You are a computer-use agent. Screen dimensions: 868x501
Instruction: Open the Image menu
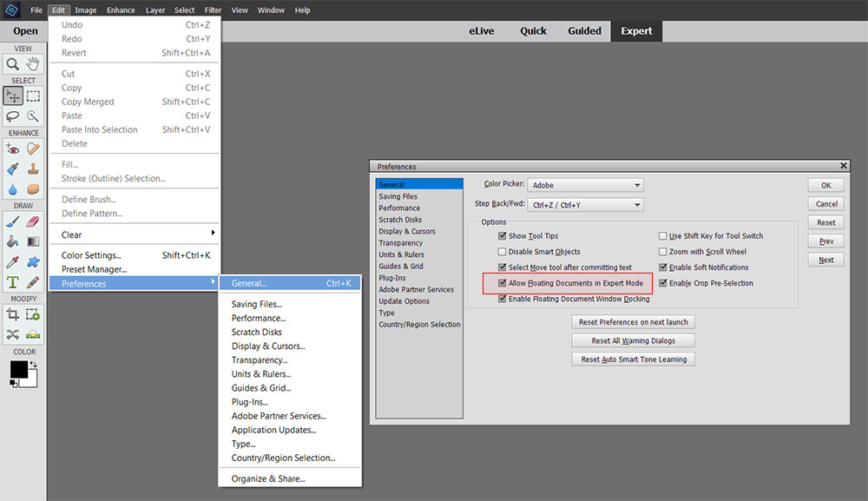(86, 10)
